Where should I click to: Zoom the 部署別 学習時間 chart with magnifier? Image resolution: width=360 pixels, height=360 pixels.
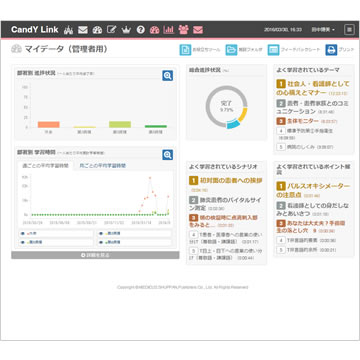pos(168,155)
